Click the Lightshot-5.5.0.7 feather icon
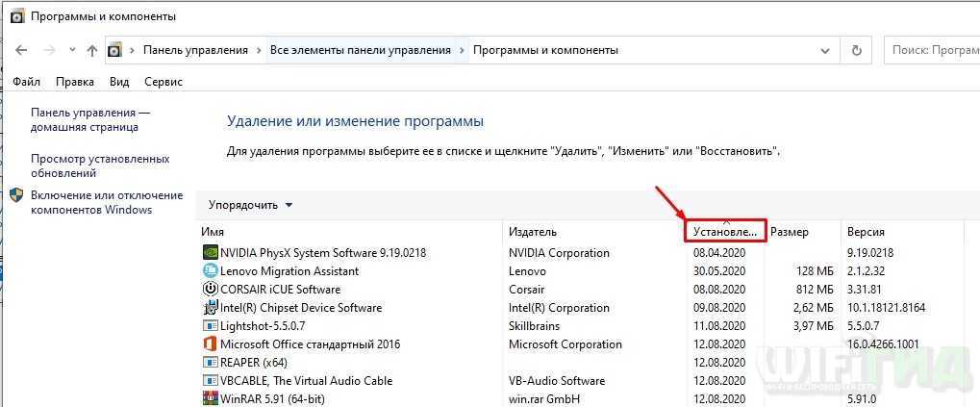Image resolution: width=980 pixels, height=407 pixels. pyautogui.click(x=211, y=326)
